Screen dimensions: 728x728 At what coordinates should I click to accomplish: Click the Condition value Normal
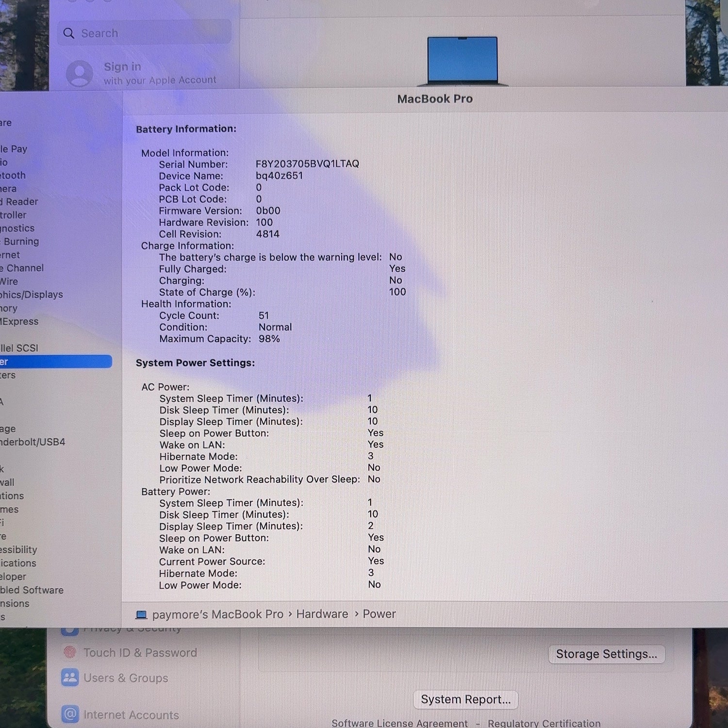(x=275, y=327)
